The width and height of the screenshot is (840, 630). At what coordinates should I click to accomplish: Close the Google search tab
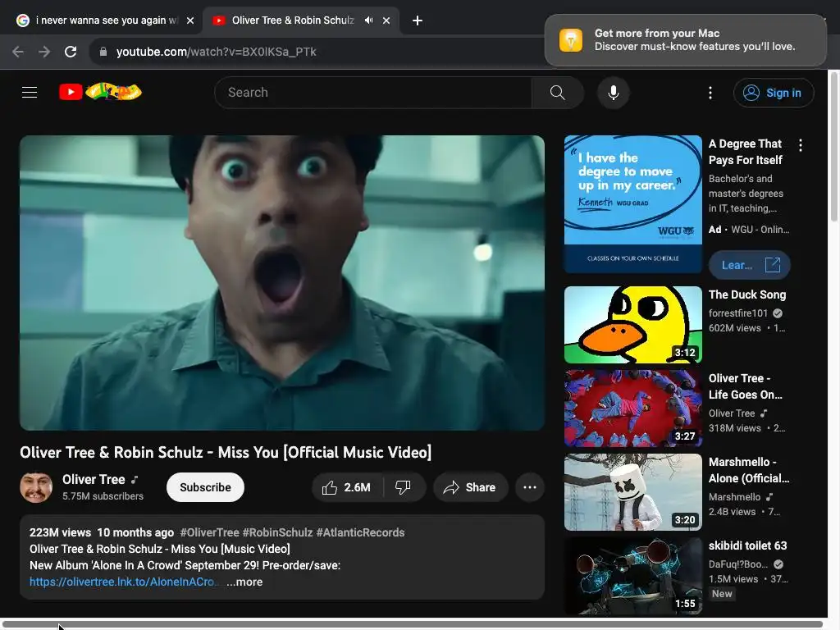click(x=190, y=21)
